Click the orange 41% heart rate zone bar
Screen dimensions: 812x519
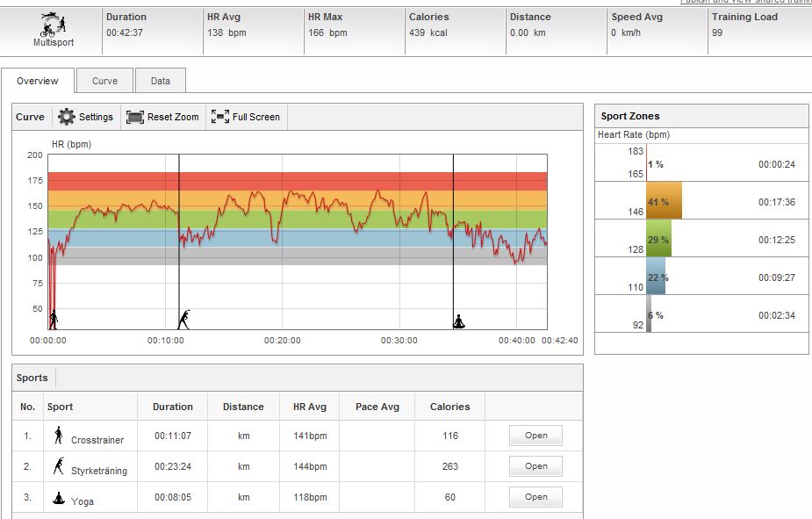click(664, 201)
